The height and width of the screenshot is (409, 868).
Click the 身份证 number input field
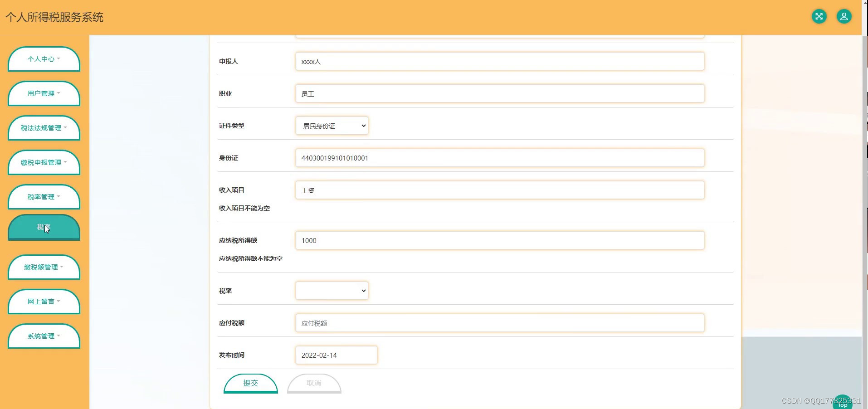(x=500, y=158)
